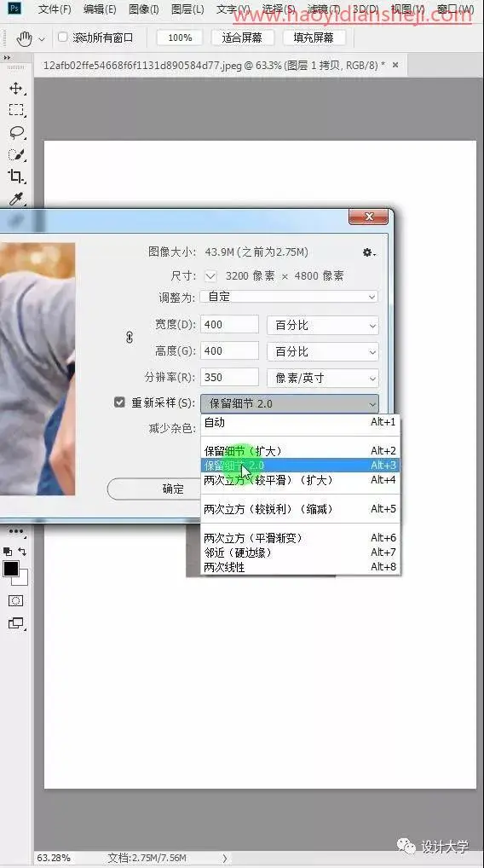This screenshot has width=484, height=868.
Task: Expand the status bar info arrow
Action: [x=225, y=858]
